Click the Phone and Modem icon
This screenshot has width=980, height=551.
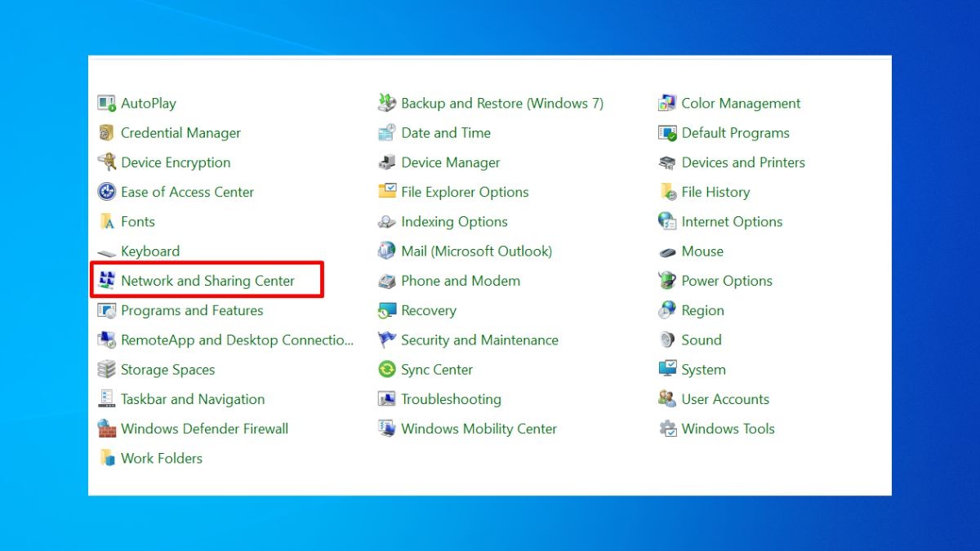[x=387, y=281]
